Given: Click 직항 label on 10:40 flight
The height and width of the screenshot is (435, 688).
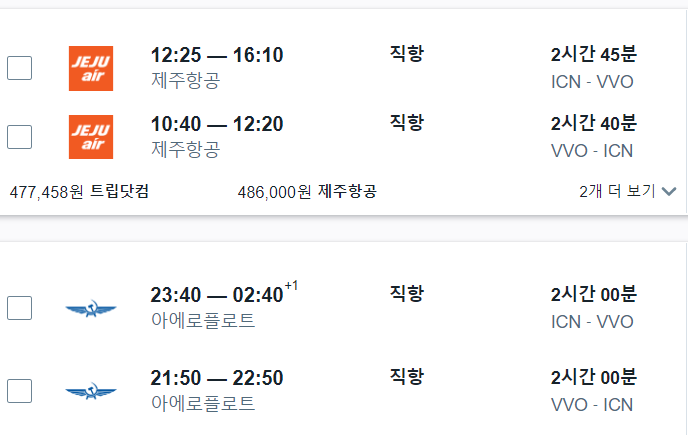Looking at the screenshot, I should click(406, 122).
